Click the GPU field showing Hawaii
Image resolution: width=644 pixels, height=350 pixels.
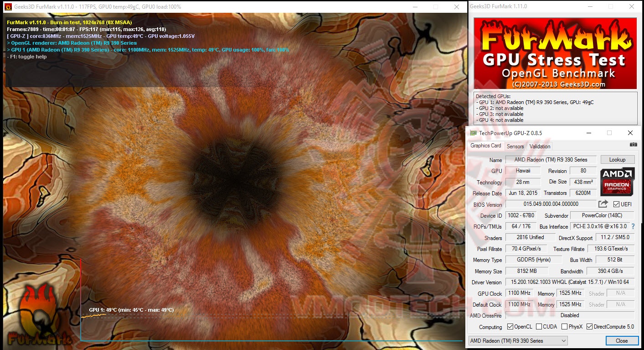click(523, 171)
